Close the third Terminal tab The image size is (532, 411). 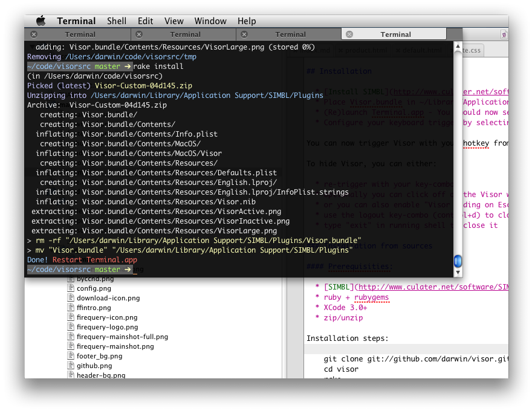click(244, 34)
